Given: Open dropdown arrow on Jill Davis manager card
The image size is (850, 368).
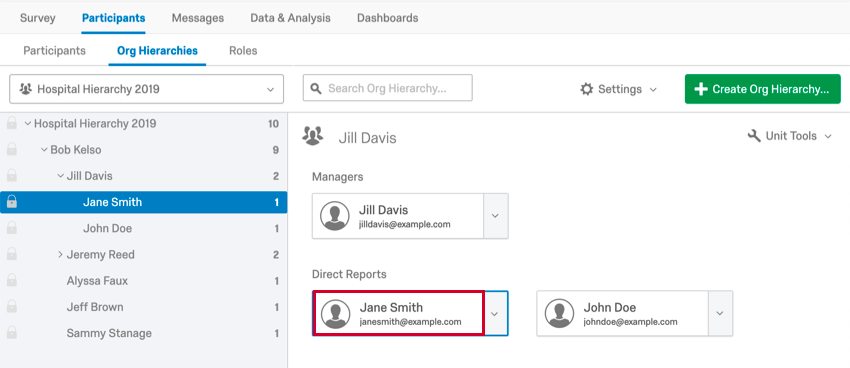Looking at the screenshot, I should point(495,216).
